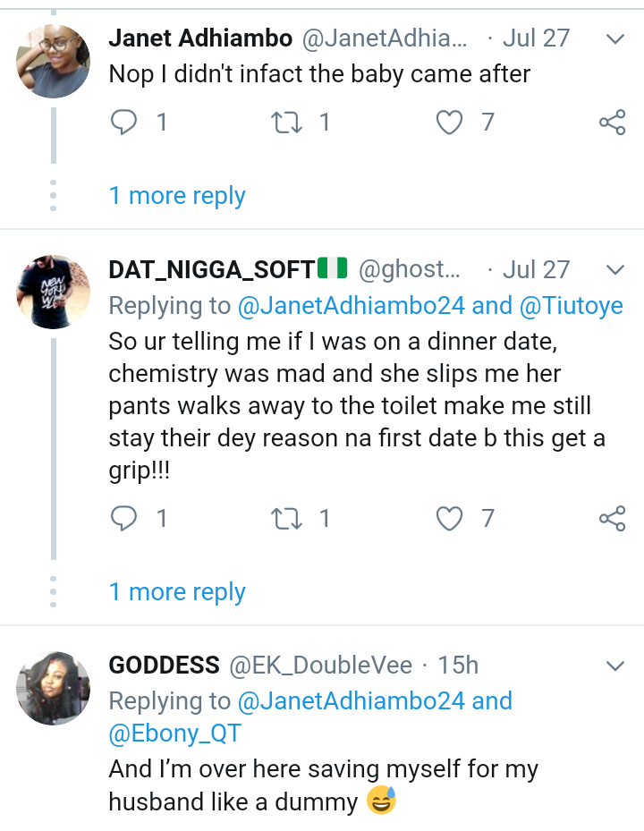View DAT_NIGGA_SOFT's profile picture

(x=54, y=292)
